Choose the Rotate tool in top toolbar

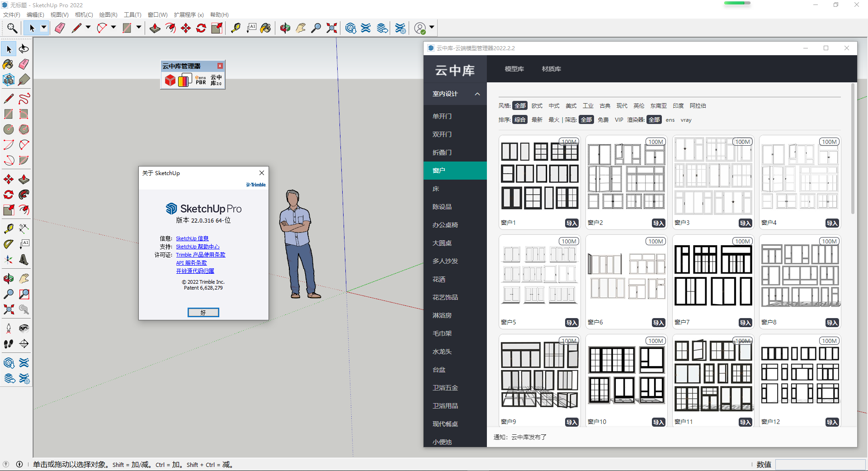click(201, 28)
